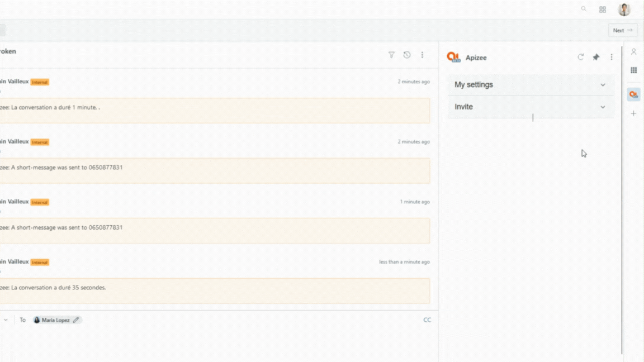
Task: Expand the My settings section
Action: 531,84
